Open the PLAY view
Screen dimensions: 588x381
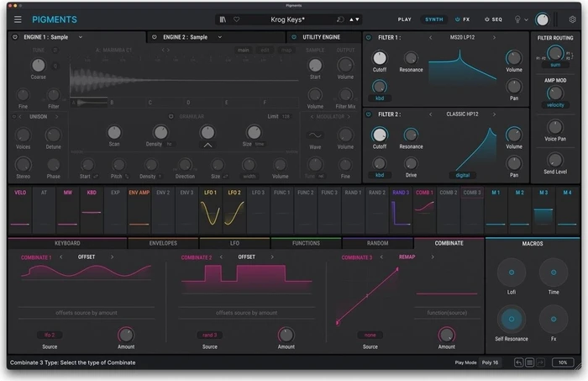coord(405,19)
